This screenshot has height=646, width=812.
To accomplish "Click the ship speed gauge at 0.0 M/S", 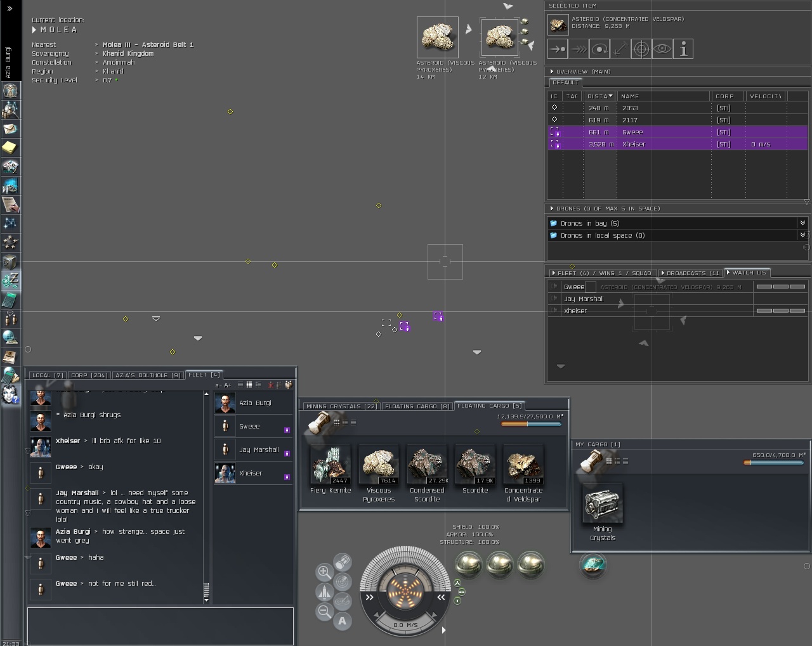I will 405,625.
